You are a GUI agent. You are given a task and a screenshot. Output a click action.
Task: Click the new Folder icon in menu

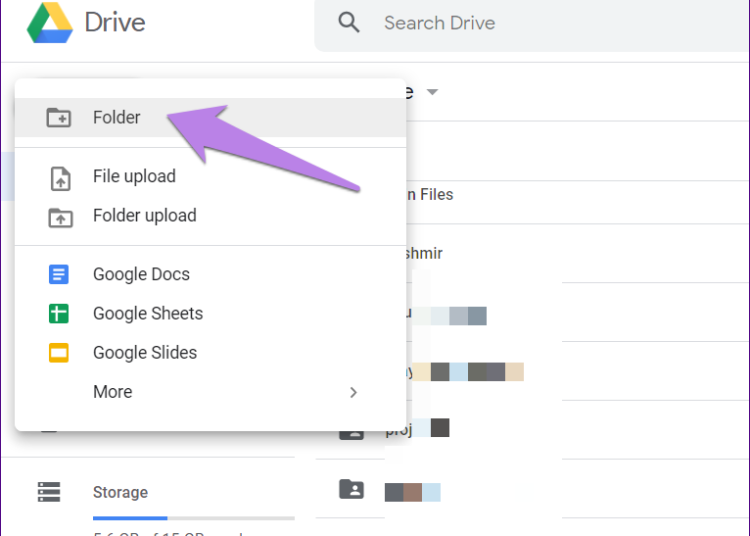[x=59, y=117]
